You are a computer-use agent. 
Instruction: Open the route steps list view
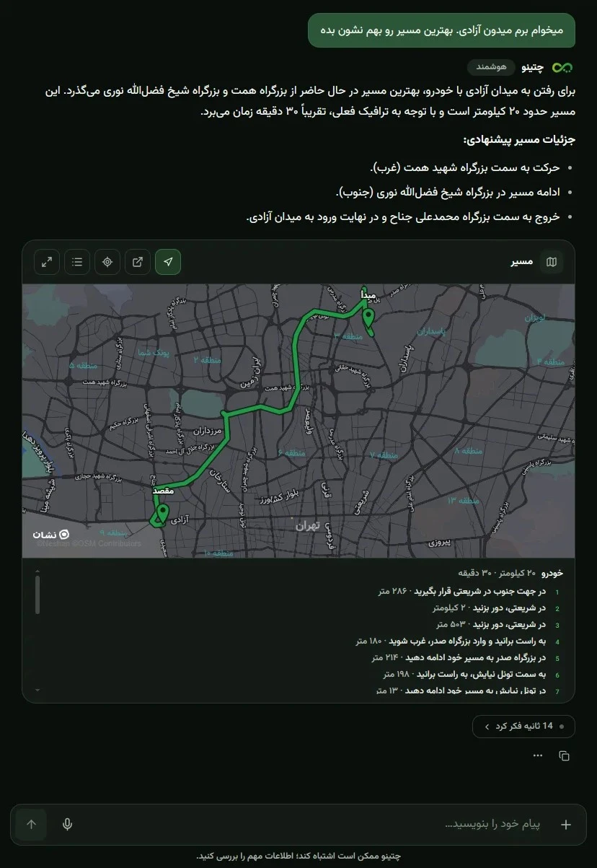click(x=77, y=262)
